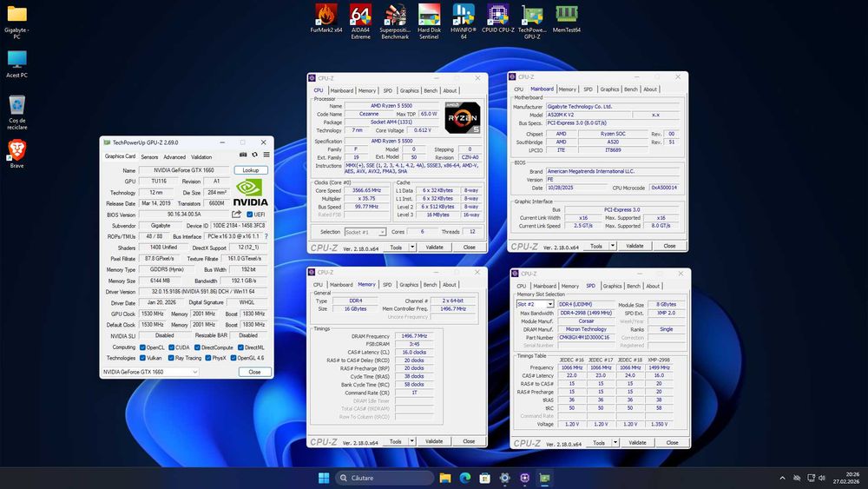Click the GPU-Z taskbar icon
The height and width of the screenshot is (489, 868).
click(x=545, y=478)
